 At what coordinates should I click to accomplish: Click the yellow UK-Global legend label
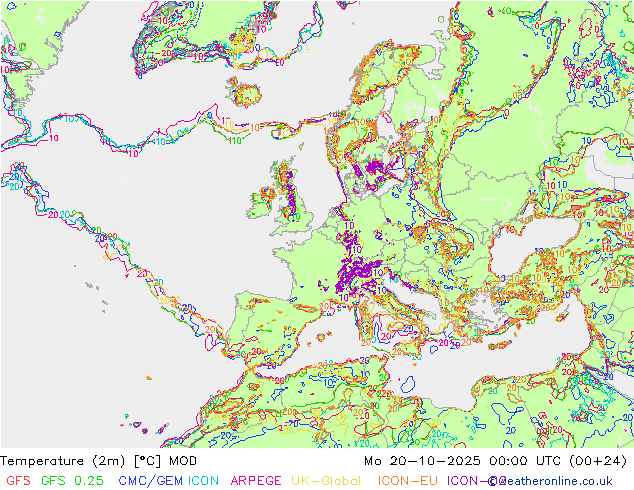(326, 481)
